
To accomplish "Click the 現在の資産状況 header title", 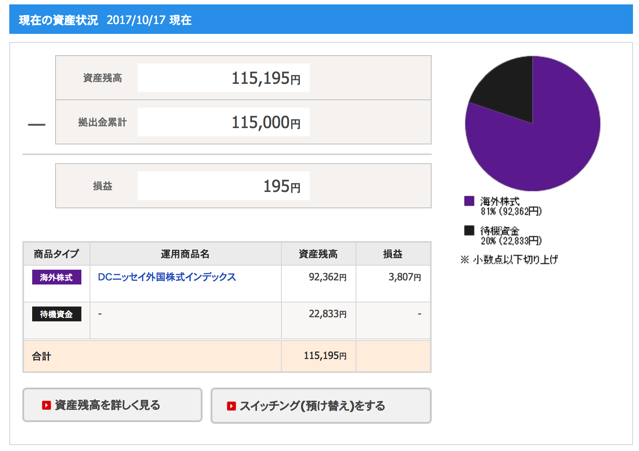I will pyautogui.click(x=58, y=20).
